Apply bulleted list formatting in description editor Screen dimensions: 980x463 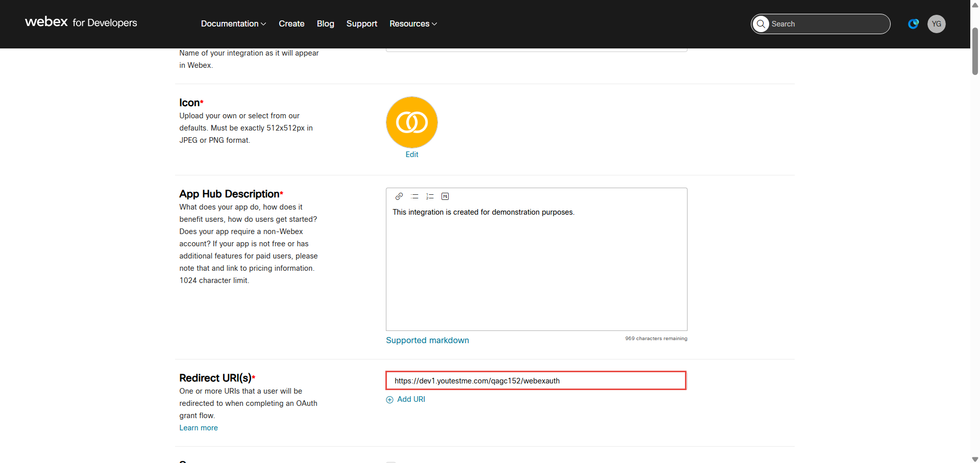(414, 196)
